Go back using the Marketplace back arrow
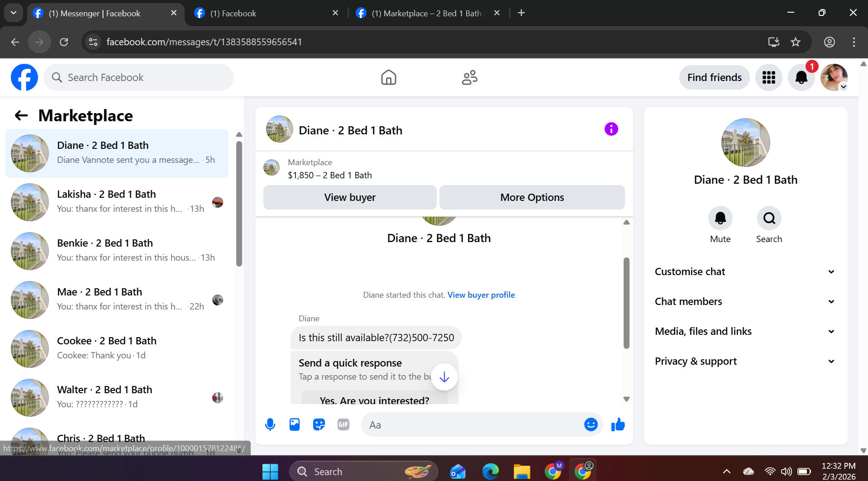Screen dimensions: 868x481 (x=21, y=116)
